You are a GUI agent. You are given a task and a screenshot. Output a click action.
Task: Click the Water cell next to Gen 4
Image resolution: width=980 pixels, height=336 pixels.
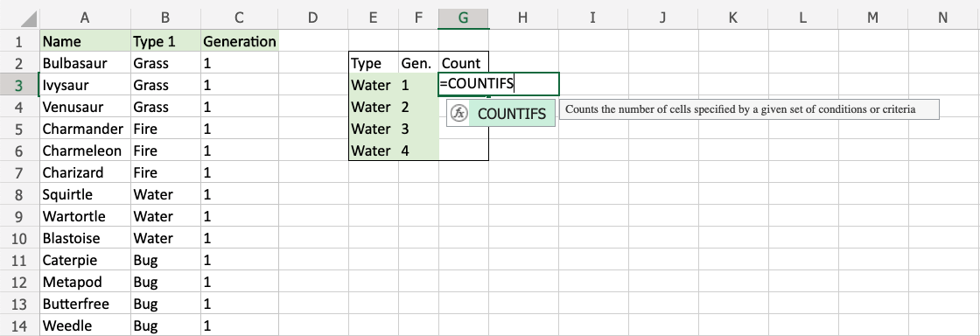(x=374, y=150)
